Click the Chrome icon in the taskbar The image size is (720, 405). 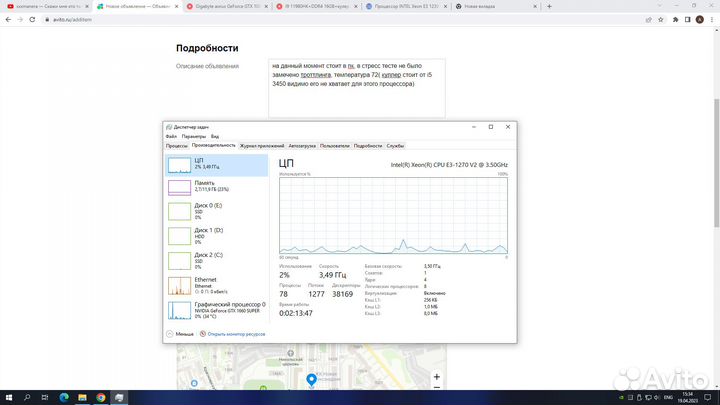tap(103, 397)
